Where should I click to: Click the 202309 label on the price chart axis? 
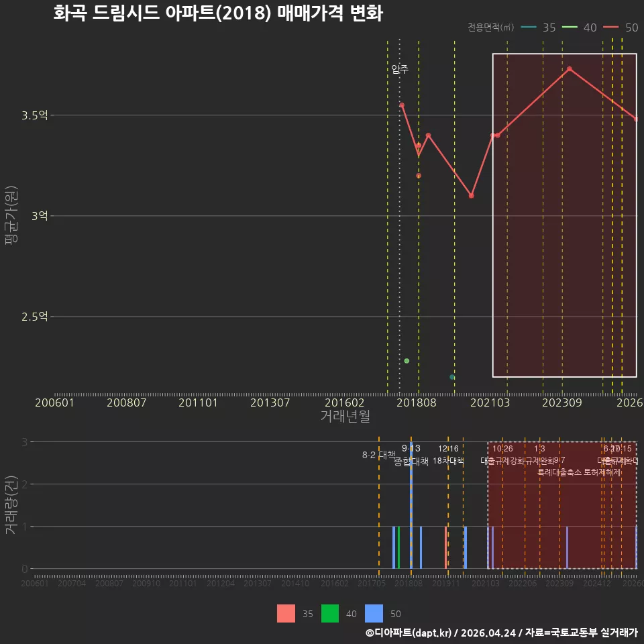[562, 402]
